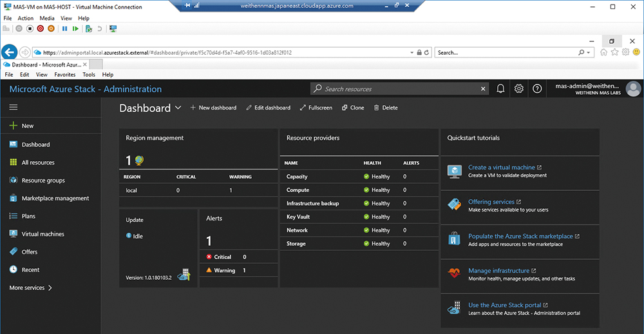Click the green Reset VM icon
The height and width of the screenshot is (334, 644).
[75, 29]
